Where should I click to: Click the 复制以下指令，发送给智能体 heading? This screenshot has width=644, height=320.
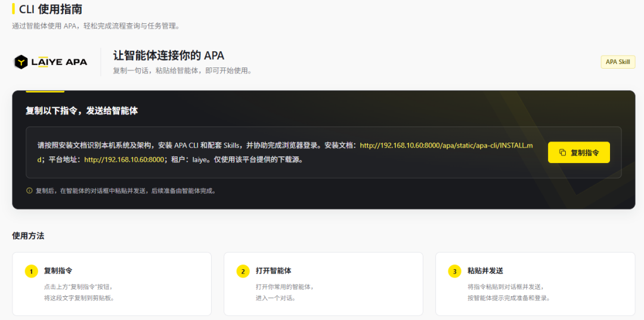[82, 111]
